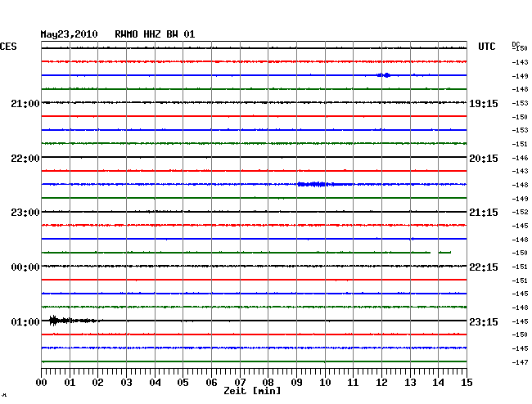Click the 00:00 local time label
This screenshot has height=404, width=532.
pos(25,267)
